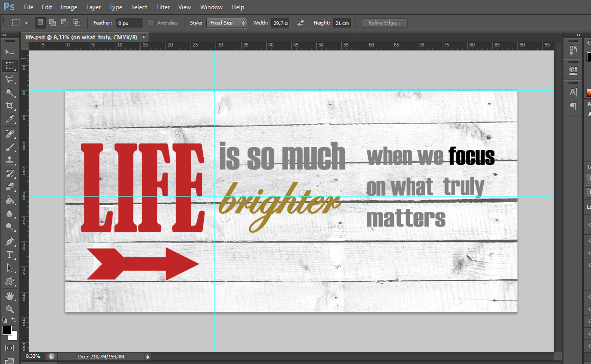Switch to the Spot Healing Brush tool
The height and width of the screenshot is (364, 591).
click(x=10, y=133)
